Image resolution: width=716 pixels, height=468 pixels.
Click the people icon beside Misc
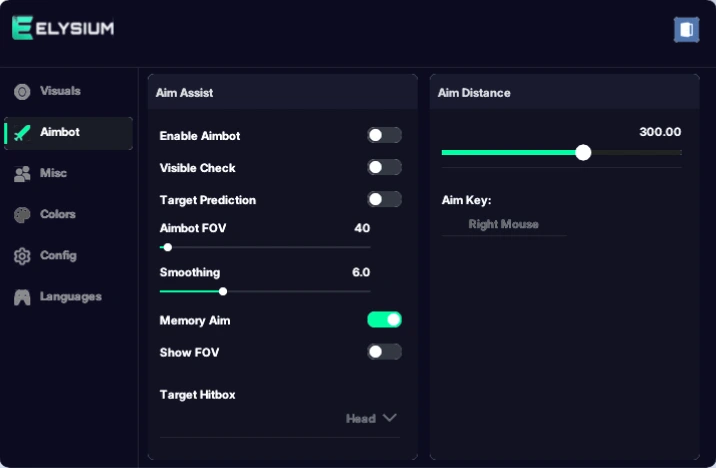click(x=22, y=174)
